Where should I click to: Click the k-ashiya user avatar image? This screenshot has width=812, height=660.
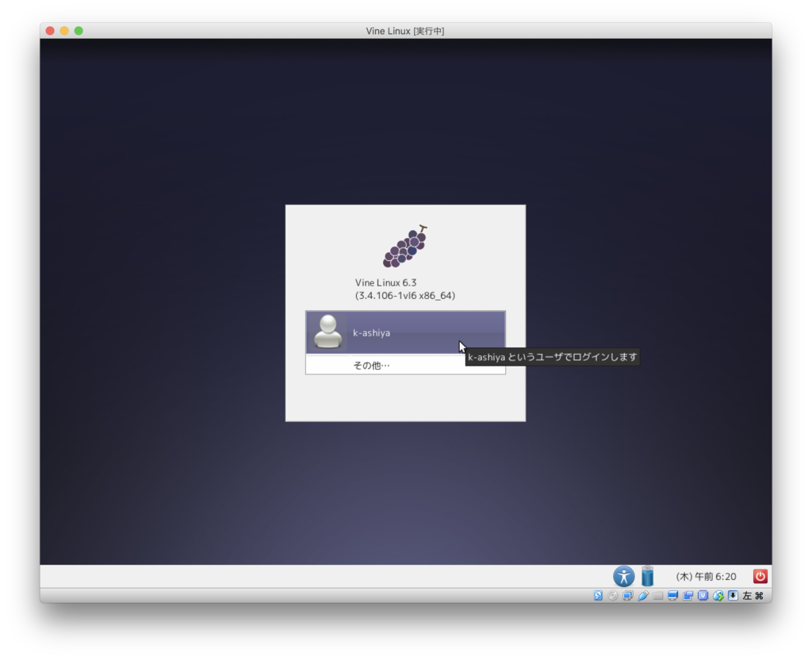327,332
